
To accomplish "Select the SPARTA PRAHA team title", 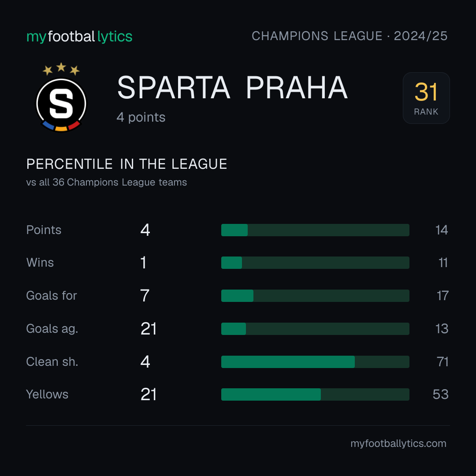I will (x=232, y=88).
